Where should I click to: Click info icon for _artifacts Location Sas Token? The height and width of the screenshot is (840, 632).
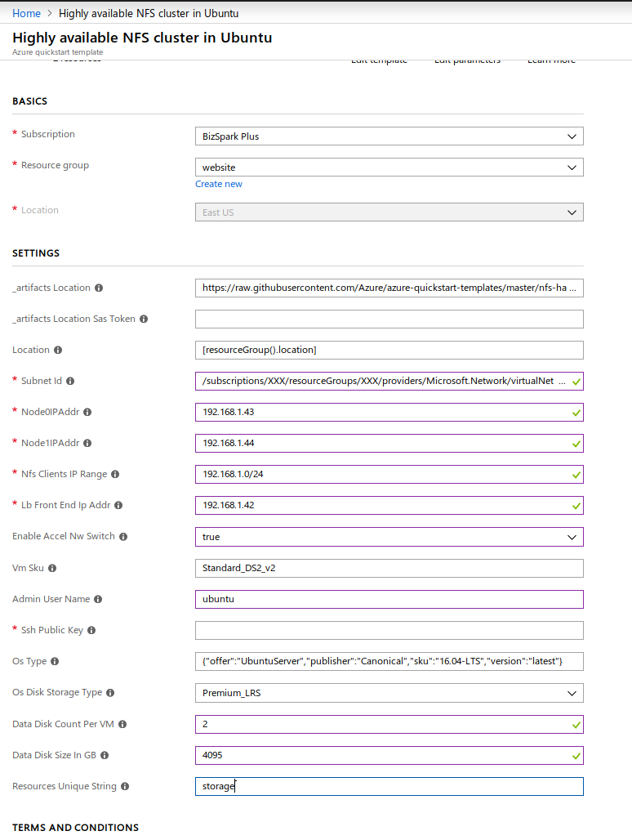(144, 319)
